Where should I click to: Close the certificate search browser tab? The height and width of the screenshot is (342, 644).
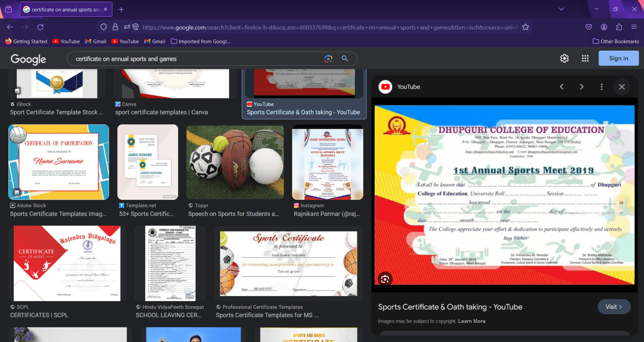click(106, 9)
